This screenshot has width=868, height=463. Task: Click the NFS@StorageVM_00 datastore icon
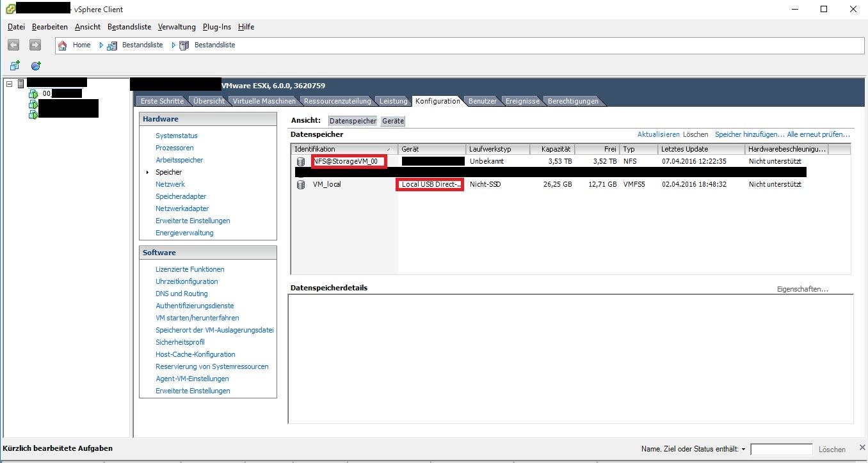click(x=301, y=162)
